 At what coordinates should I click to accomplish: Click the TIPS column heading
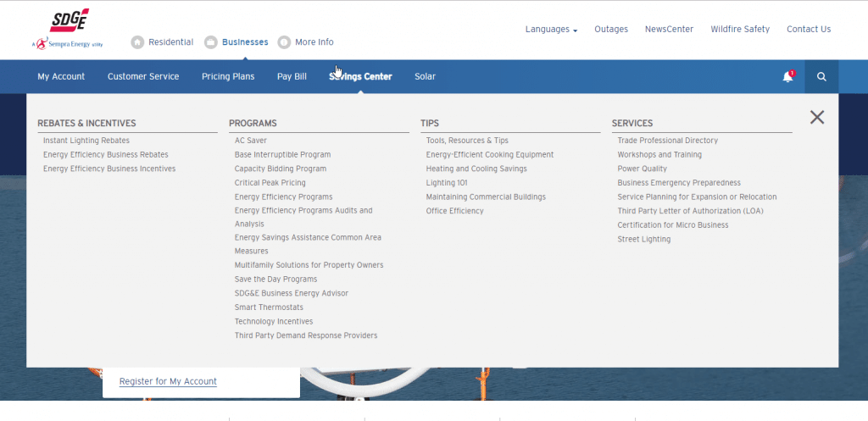(430, 124)
